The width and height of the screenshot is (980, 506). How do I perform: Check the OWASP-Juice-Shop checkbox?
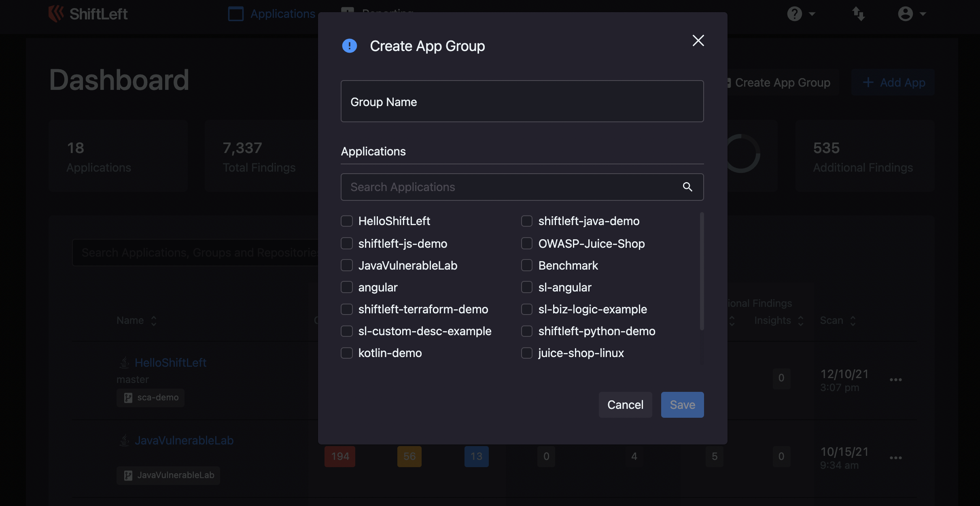point(526,244)
